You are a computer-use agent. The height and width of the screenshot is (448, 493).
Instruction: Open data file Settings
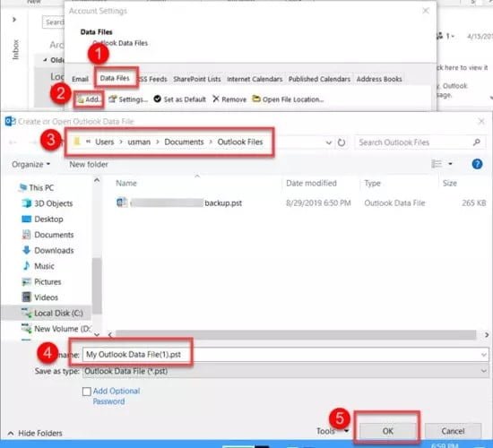[x=128, y=99]
